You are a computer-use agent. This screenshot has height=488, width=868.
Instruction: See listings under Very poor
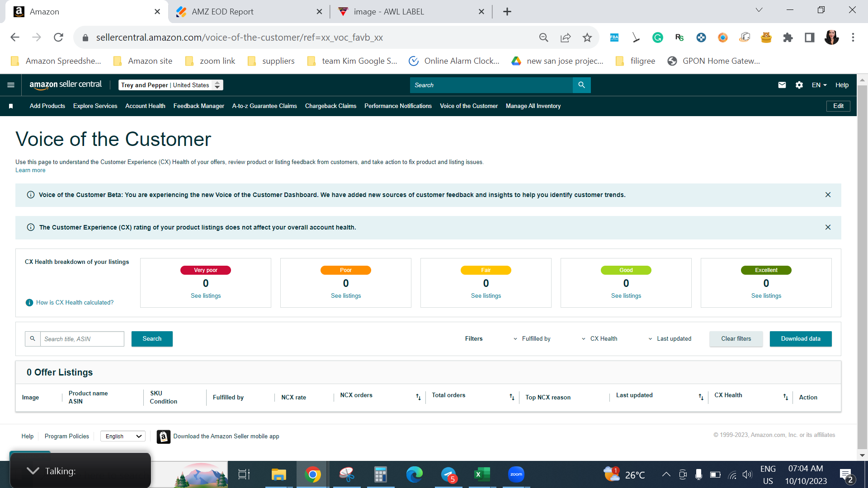click(206, 296)
